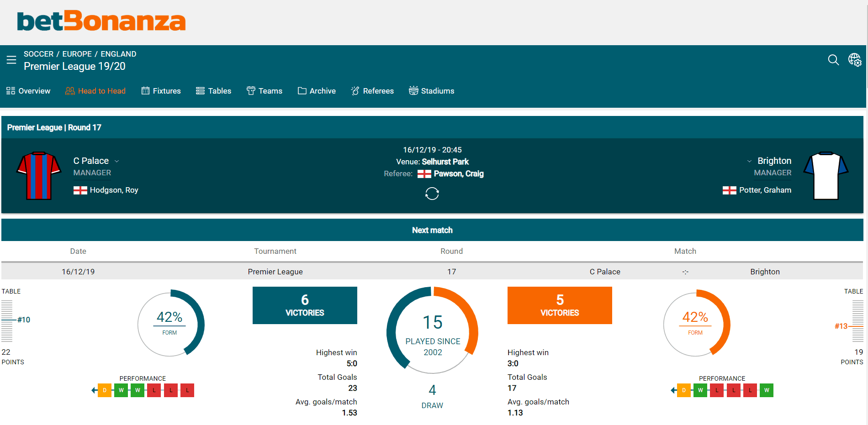Click Brighton Highest win 3:0 value
The width and height of the screenshot is (868, 425).
tap(513, 364)
